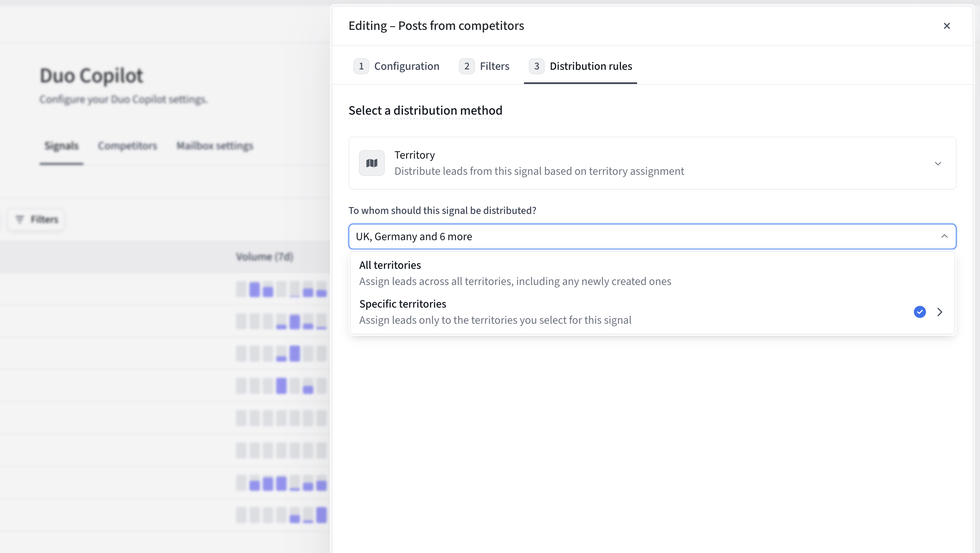
Task: Click the Territory map icon
Action: pyautogui.click(x=371, y=163)
